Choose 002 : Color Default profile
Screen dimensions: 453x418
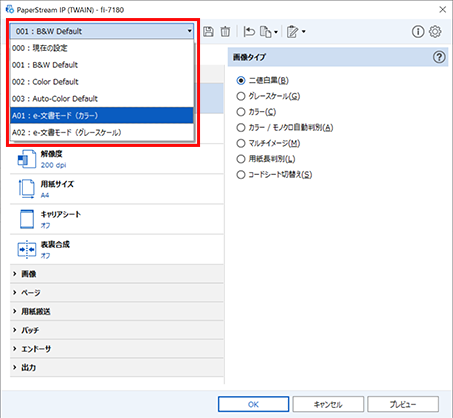102,82
